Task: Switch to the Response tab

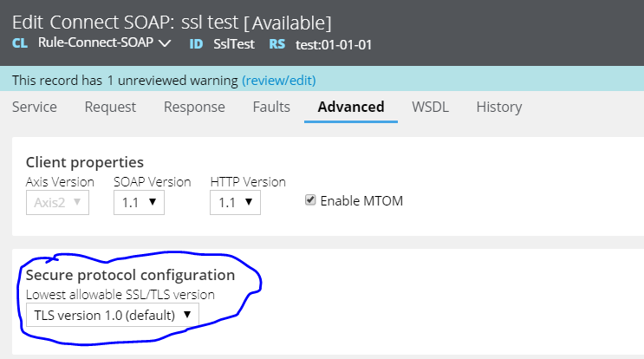Action: [x=194, y=107]
